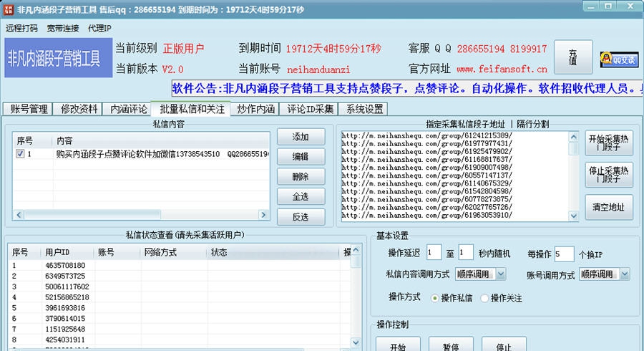The image size is (644, 351).
Task: Select user ID 6349573725 row
Action: [x=180, y=277]
